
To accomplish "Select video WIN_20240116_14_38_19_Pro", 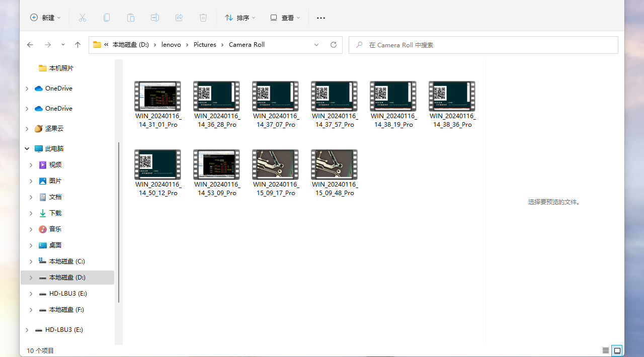I will [x=393, y=105].
